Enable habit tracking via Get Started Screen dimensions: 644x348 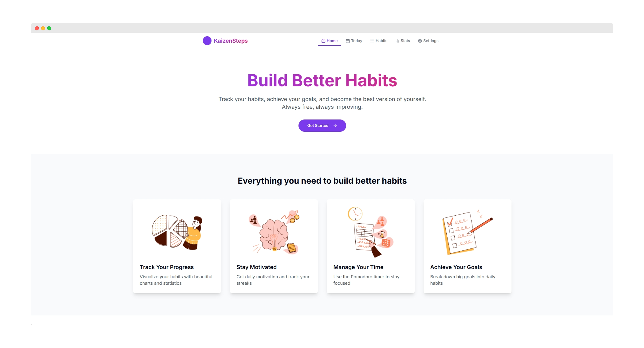322,125
